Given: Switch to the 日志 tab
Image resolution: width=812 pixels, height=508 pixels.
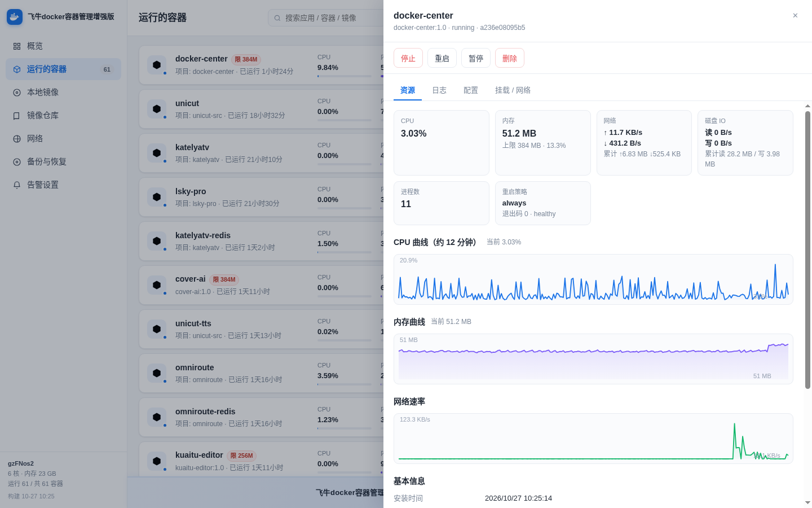Looking at the screenshot, I should [439, 90].
